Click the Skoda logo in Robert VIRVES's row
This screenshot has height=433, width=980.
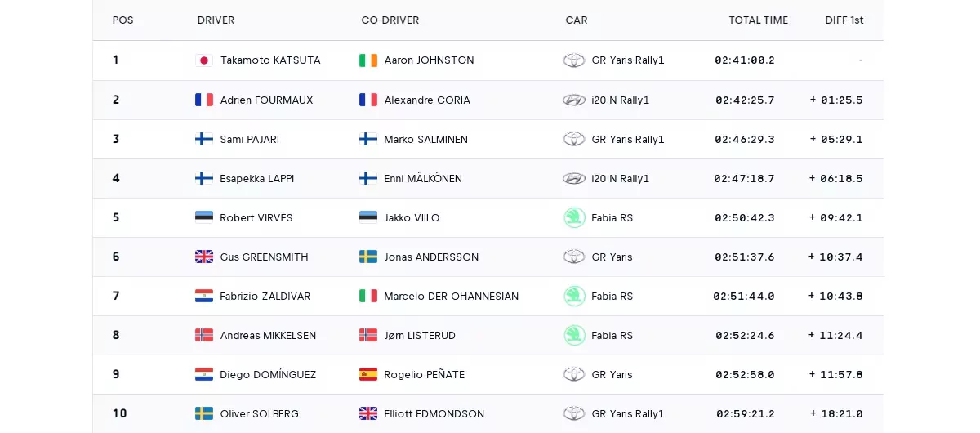pos(574,217)
